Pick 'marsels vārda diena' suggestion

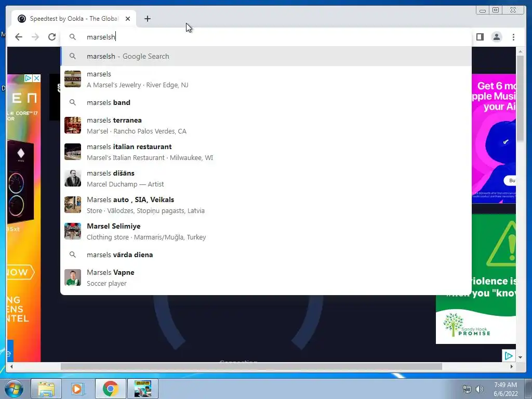tap(266, 255)
